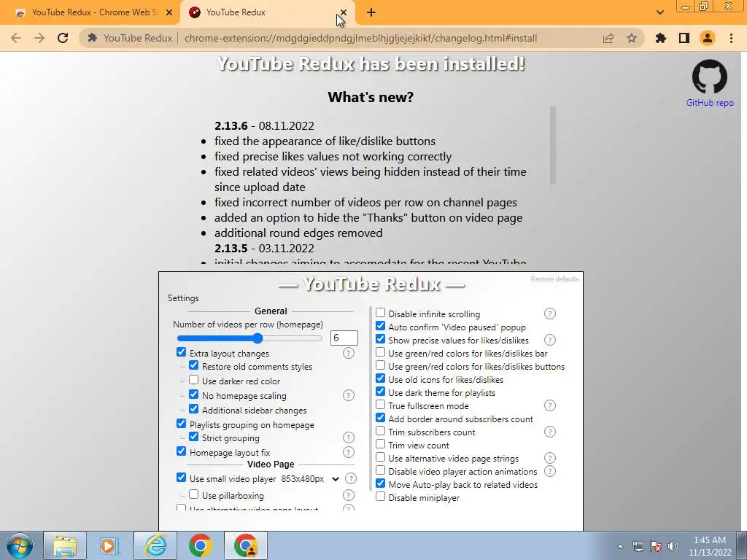Image resolution: width=747 pixels, height=560 pixels.
Task: Open a new tab with the plus button
Action: (371, 12)
